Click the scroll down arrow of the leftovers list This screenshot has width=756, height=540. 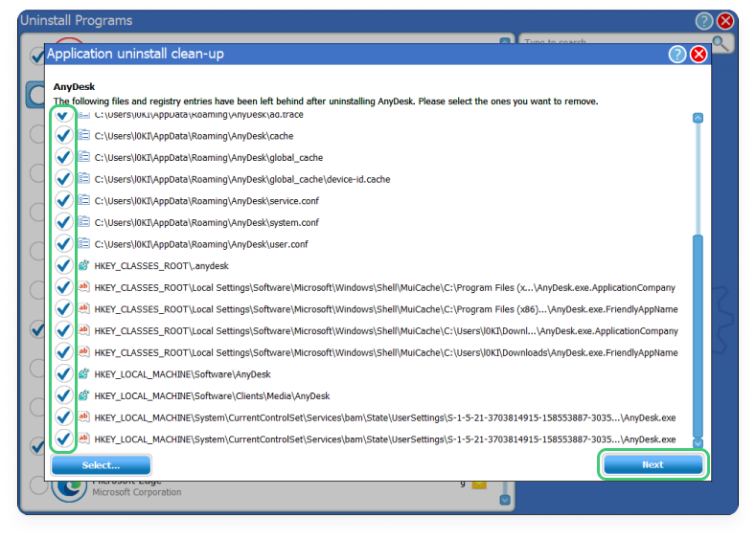pyautogui.click(x=698, y=443)
